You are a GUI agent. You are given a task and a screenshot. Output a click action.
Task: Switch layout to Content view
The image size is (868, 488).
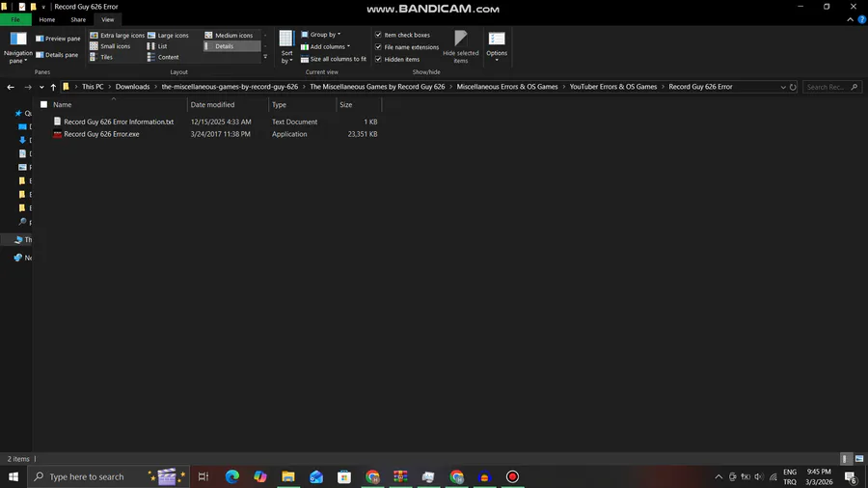point(163,57)
